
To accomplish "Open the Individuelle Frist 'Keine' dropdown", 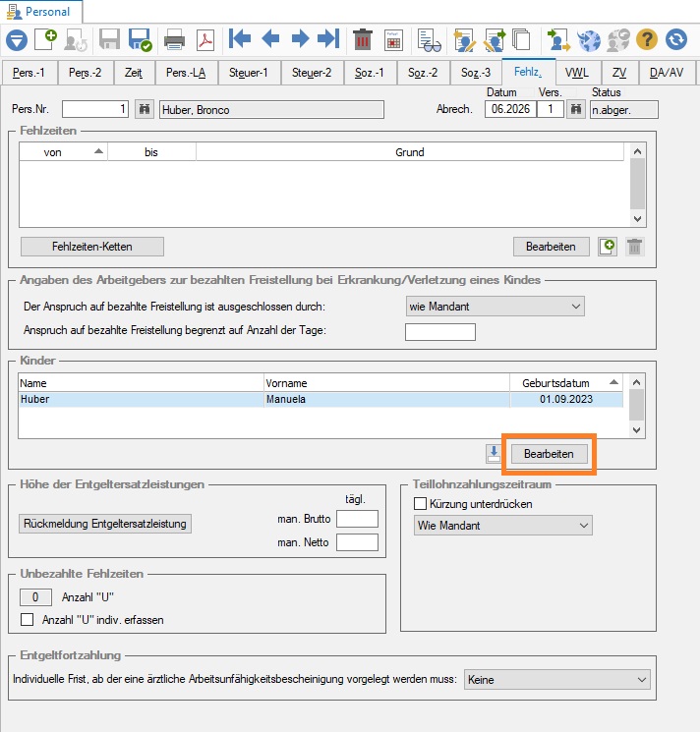I will [556, 679].
